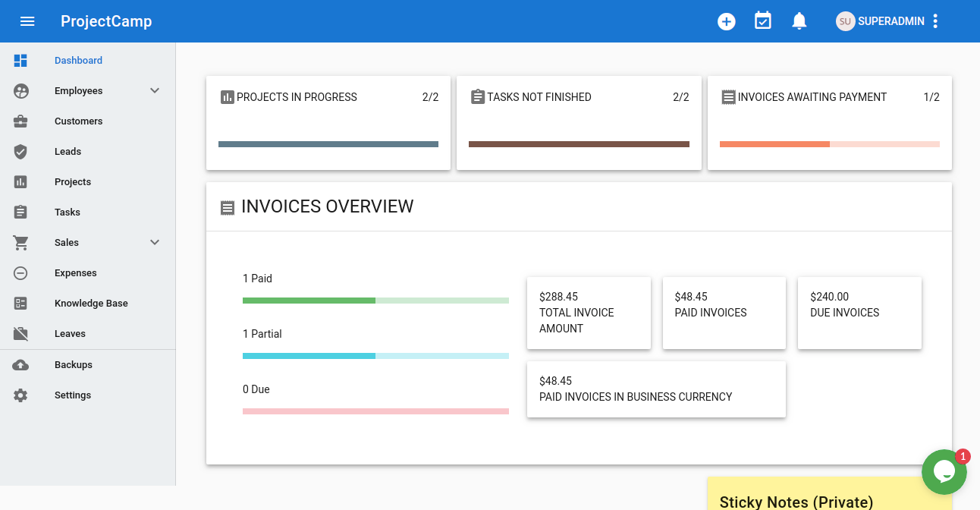Open the green chat bubble widget
This screenshot has height=510, width=980.
tap(944, 472)
